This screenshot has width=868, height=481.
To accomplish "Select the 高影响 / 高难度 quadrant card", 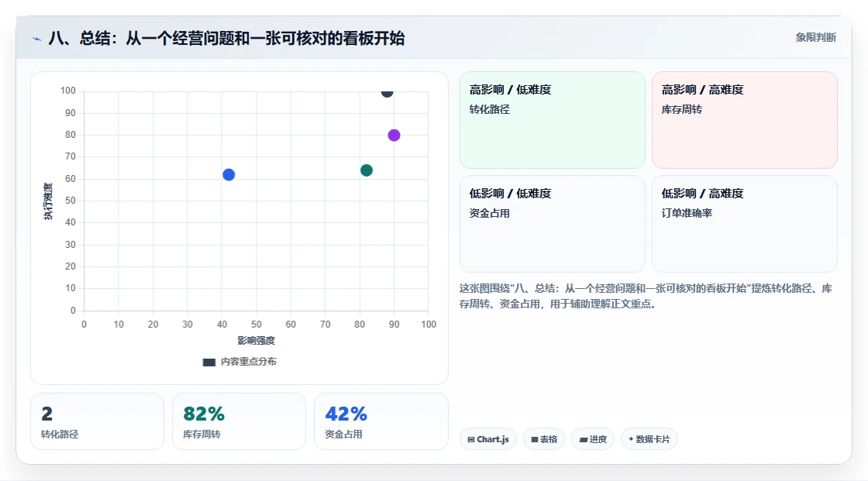I will point(745,120).
